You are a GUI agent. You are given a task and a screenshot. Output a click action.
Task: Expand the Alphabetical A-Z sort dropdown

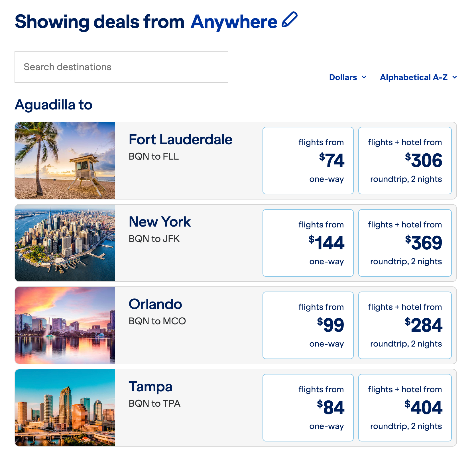[x=418, y=77]
